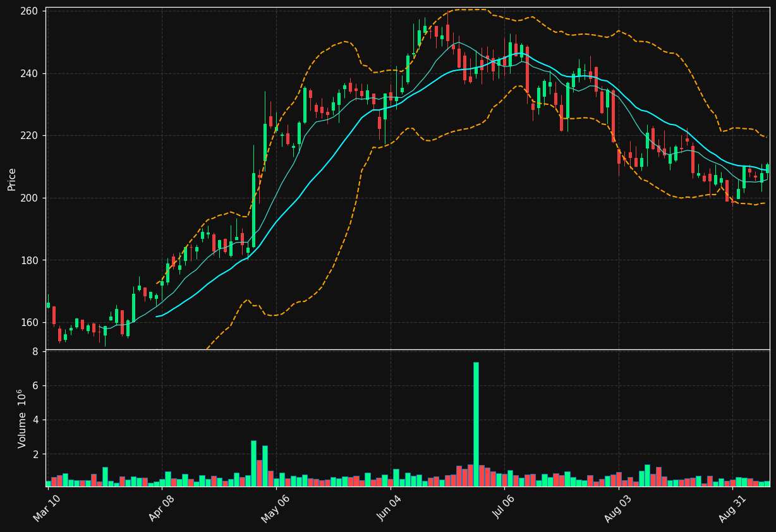Screen dimensions: 776x532
Task: Click the Aug 03 date label
Action: coord(618,508)
